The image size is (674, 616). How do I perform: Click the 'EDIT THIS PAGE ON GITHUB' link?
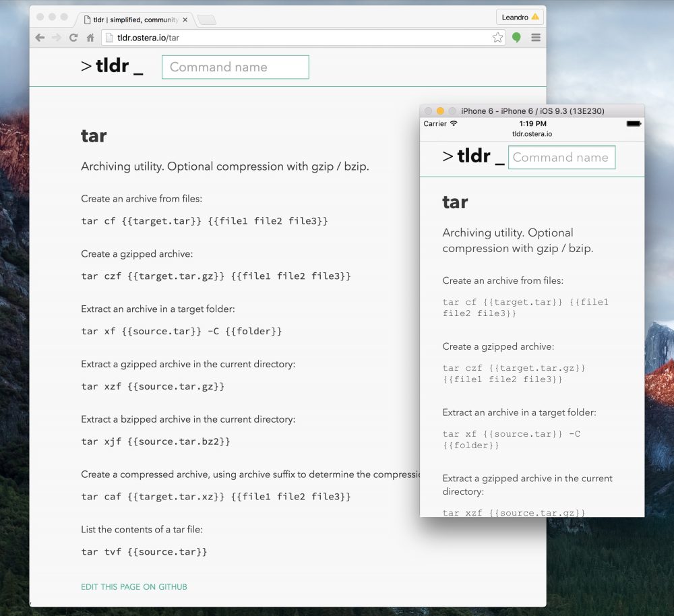[133, 587]
